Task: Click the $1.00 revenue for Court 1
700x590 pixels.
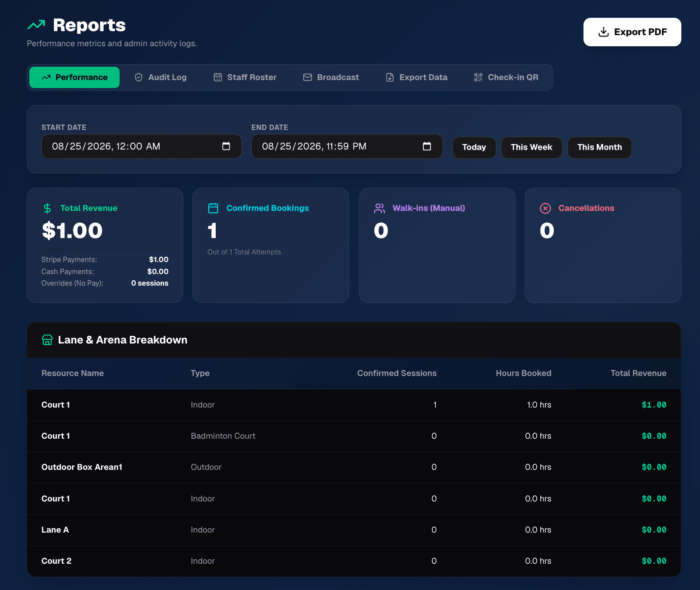Action: point(654,405)
